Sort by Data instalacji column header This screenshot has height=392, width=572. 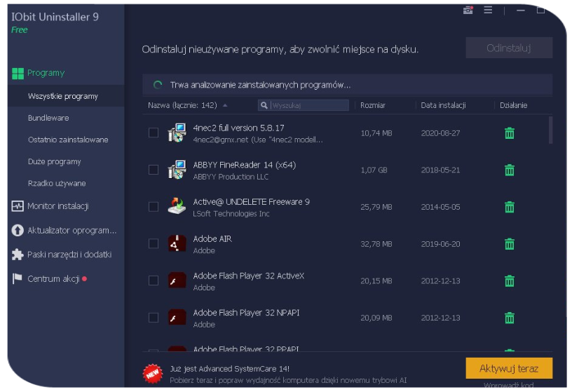click(443, 105)
